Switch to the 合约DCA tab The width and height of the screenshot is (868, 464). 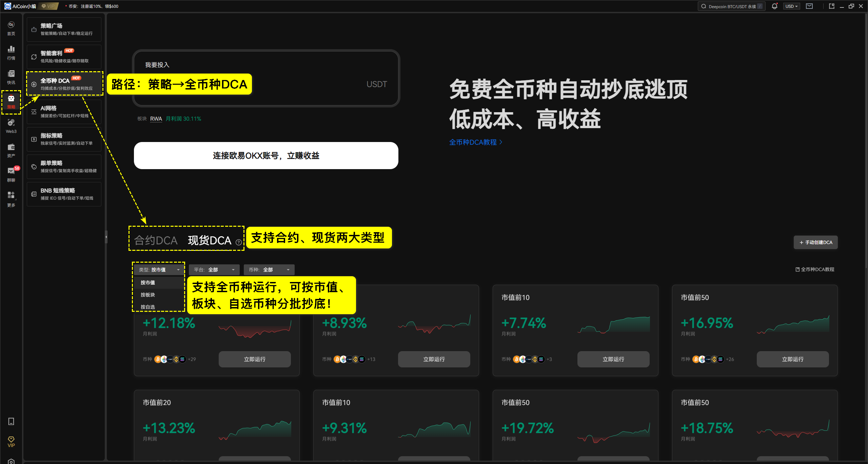pyautogui.click(x=156, y=241)
